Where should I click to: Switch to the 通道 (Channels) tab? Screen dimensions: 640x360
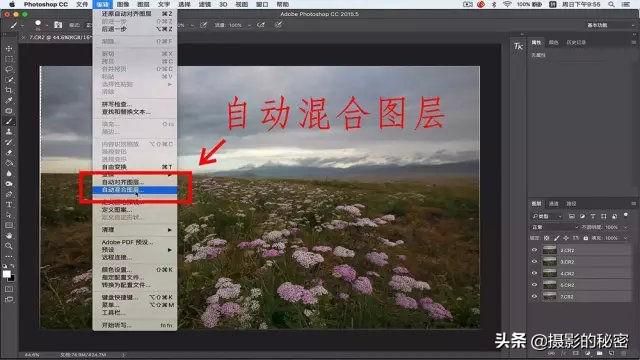[553, 203]
